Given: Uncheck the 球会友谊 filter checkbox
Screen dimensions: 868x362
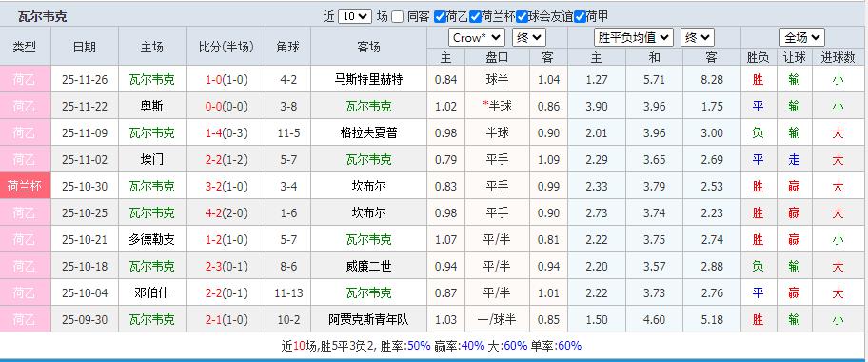Looking at the screenshot, I should click(x=522, y=16).
